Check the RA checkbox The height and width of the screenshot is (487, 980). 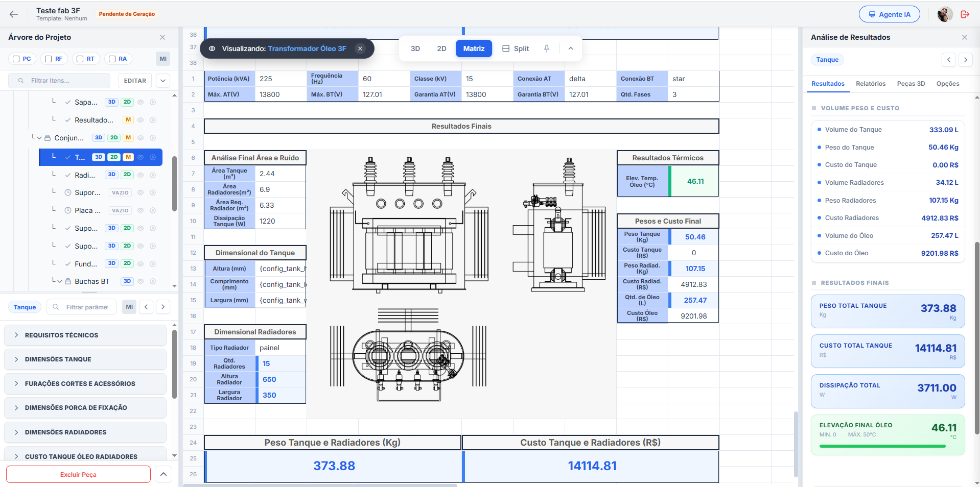coord(112,59)
